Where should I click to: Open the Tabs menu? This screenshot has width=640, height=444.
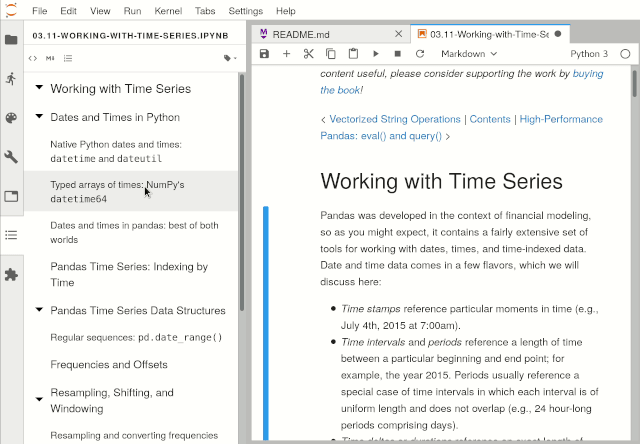tap(205, 11)
